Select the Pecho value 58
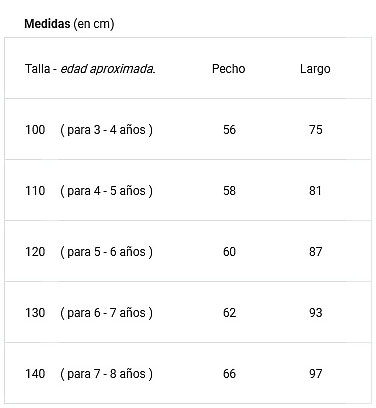 [x=229, y=191]
